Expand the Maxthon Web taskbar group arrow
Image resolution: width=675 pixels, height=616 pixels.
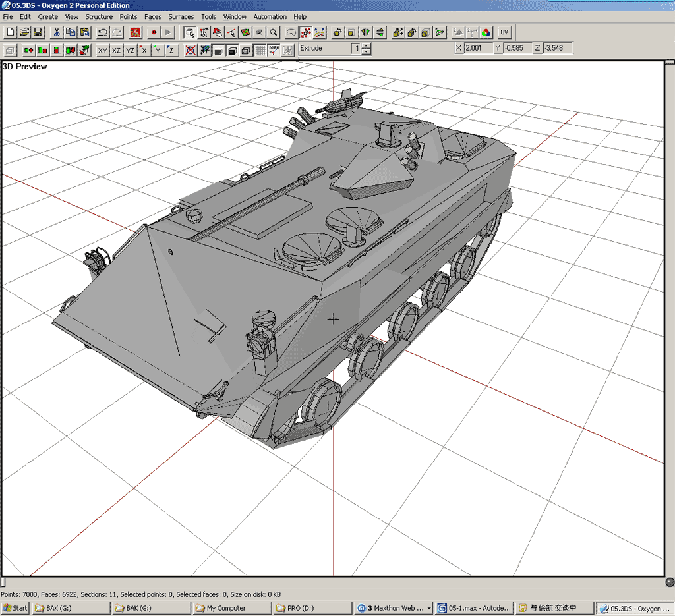pos(430,608)
